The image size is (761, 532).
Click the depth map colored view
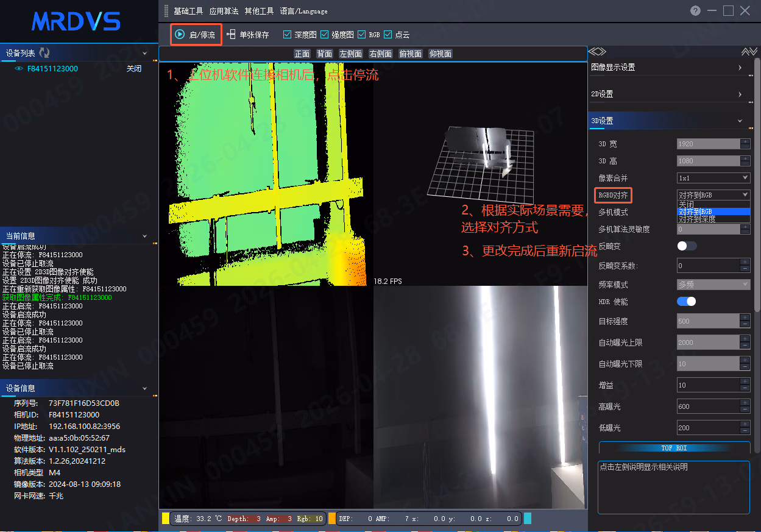pyautogui.click(x=266, y=174)
